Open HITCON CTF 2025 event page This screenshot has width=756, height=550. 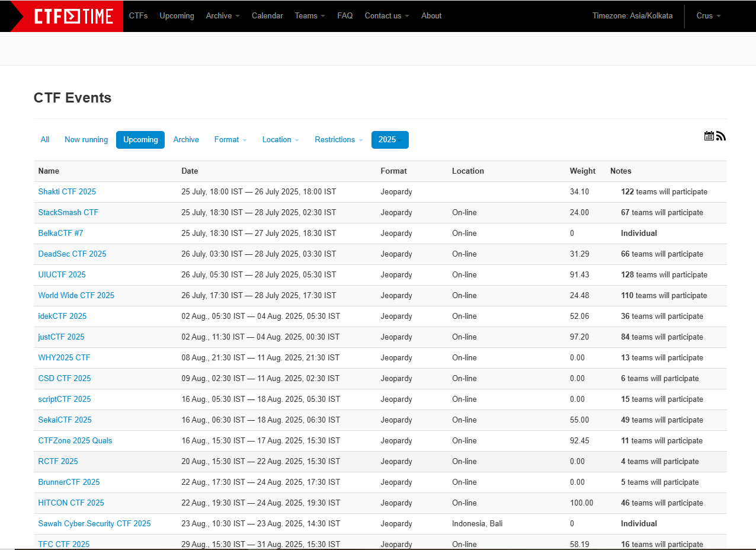71,503
